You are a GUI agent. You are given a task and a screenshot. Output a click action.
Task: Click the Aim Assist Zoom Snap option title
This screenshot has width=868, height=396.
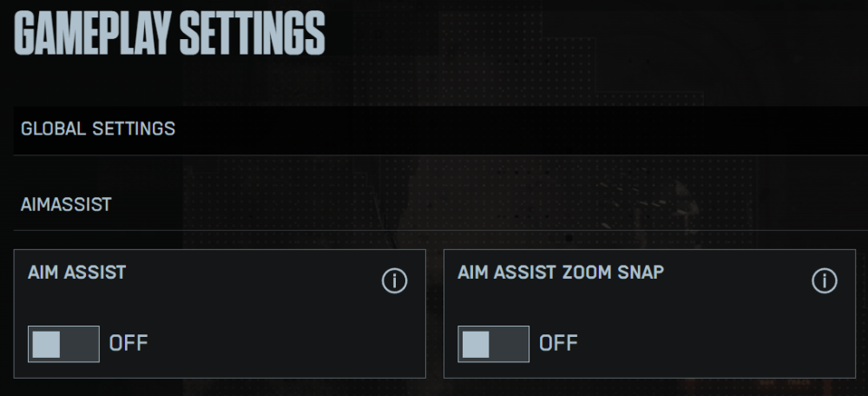[561, 272]
